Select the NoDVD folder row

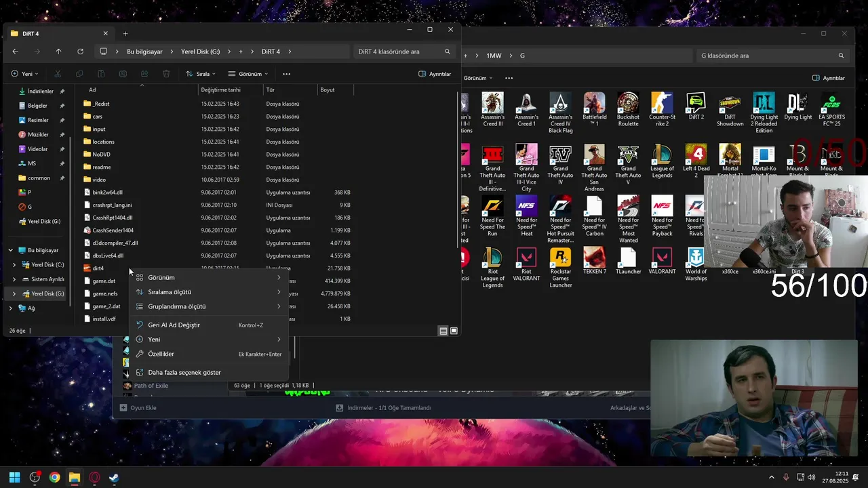point(217,155)
